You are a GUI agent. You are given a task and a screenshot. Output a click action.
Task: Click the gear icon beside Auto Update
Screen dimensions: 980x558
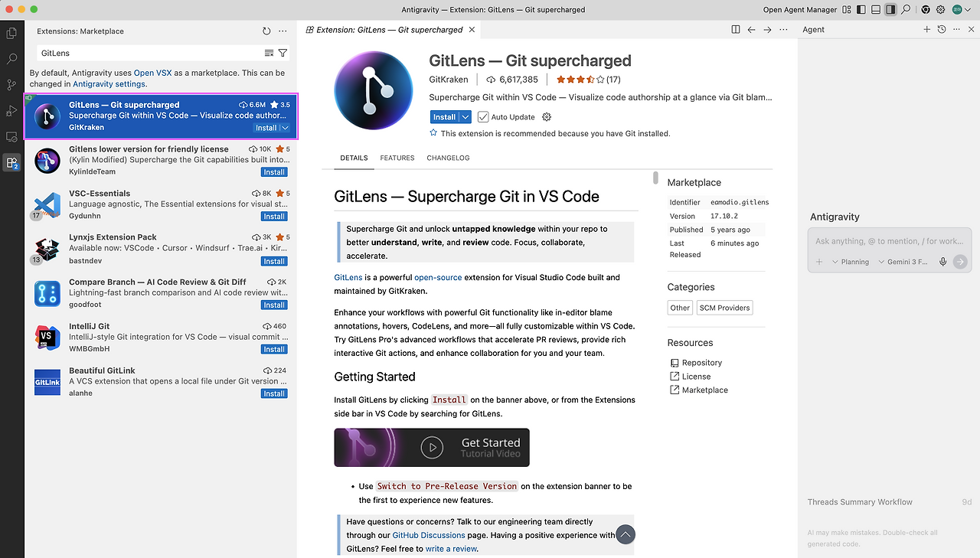tap(547, 117)
